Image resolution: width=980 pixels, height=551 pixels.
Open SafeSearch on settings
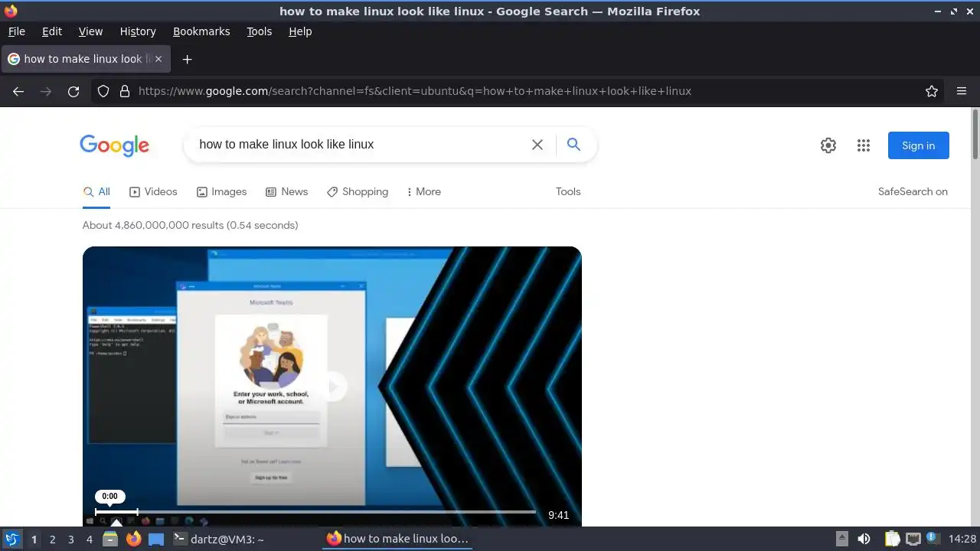coord(913,192)
